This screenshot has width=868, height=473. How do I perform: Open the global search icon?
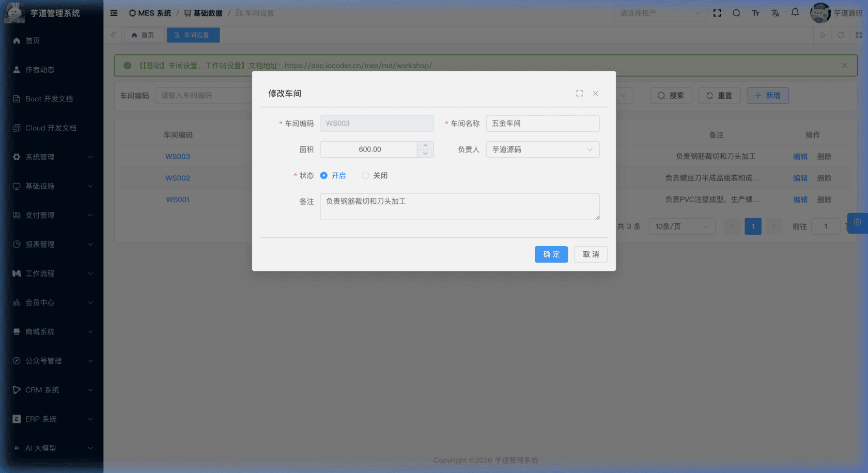[736, 13]
